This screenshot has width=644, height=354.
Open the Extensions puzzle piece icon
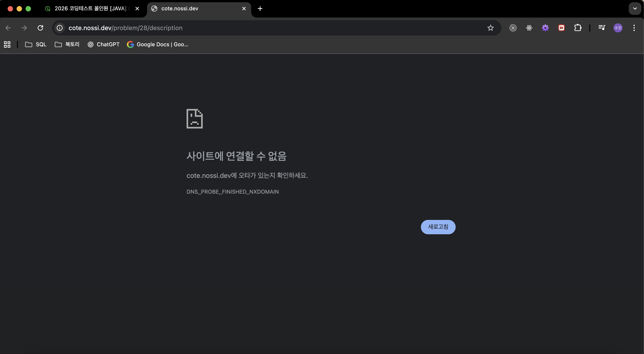(578, 28)
